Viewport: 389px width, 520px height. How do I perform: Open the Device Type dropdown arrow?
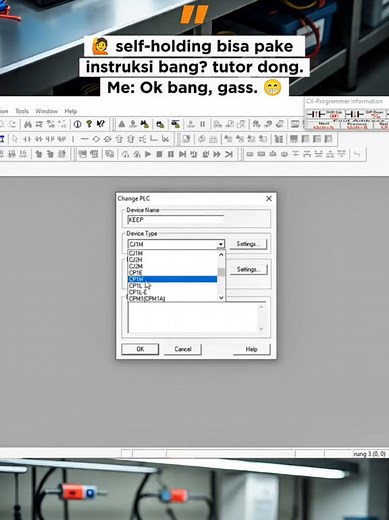pos(220,244)
